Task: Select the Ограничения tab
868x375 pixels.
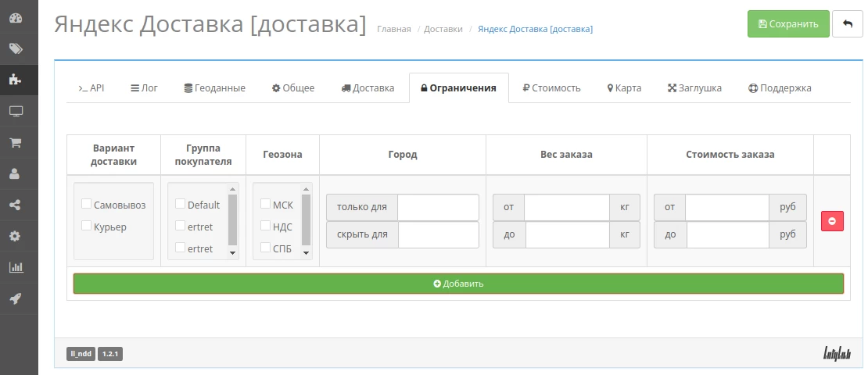Action: (459, 88)
